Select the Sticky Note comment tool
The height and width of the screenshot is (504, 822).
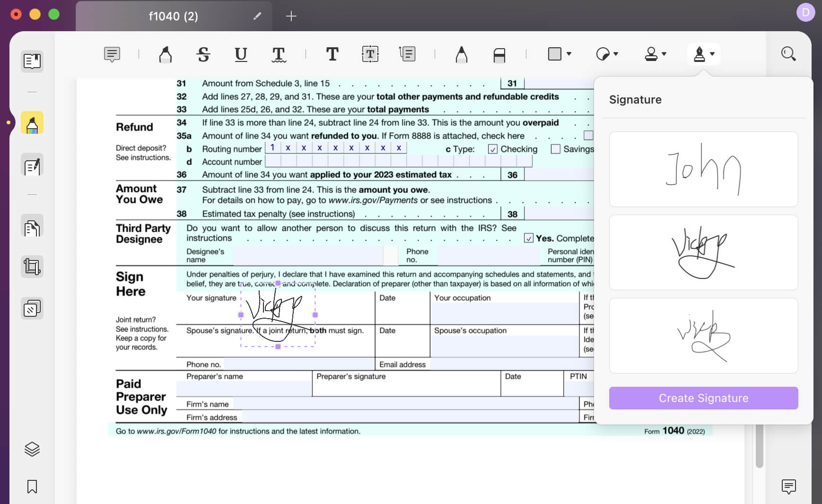(112, 54)
